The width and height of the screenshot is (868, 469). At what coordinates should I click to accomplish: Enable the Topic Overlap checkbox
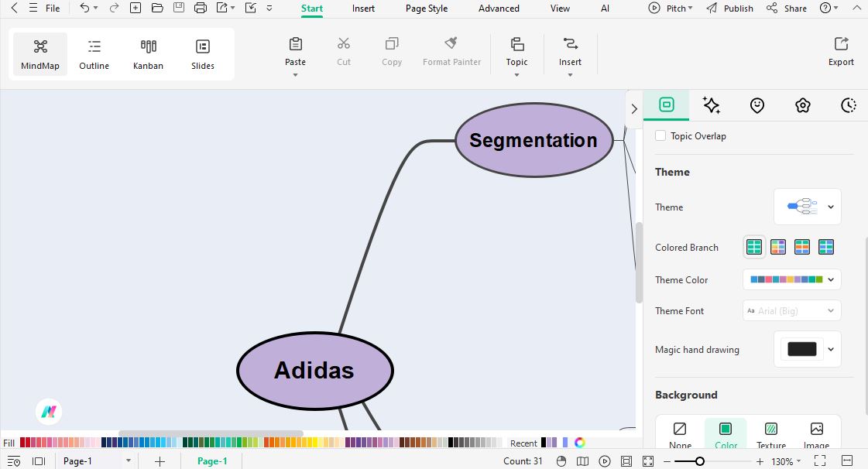pos(660,135)
